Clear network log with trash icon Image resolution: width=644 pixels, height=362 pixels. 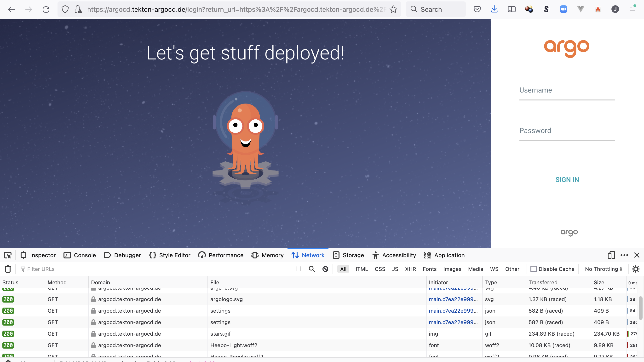click(8, 269)
